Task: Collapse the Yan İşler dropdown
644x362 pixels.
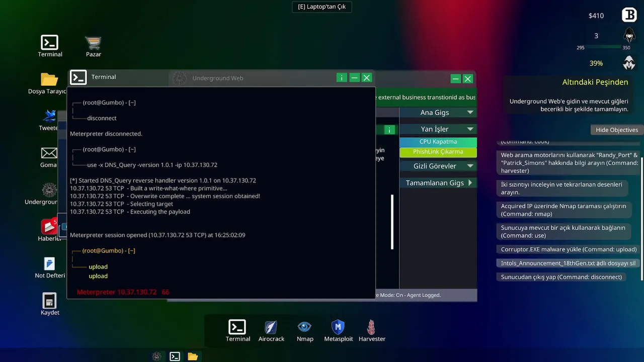Action: tap(438, 129)
